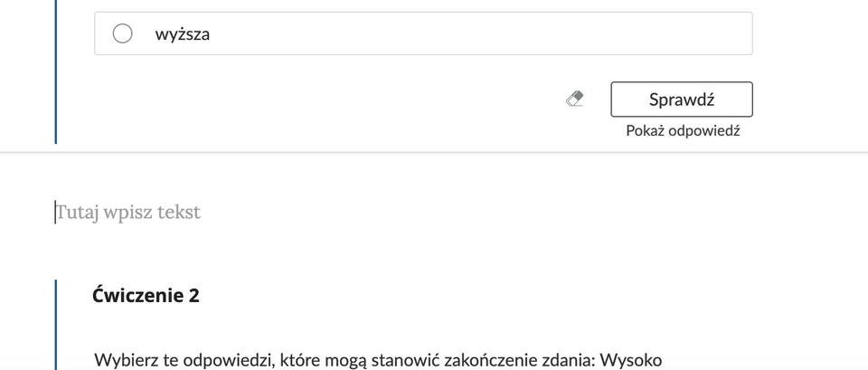Viewport: 868px width, 370px height.
Task: Open the "Pokaż odpowiedź" link
Action: 683,131
